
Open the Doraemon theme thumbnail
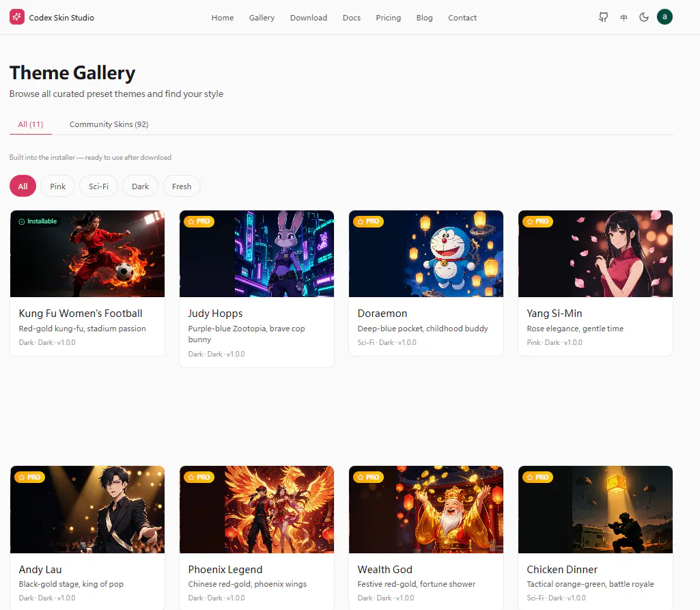point(426,253)
